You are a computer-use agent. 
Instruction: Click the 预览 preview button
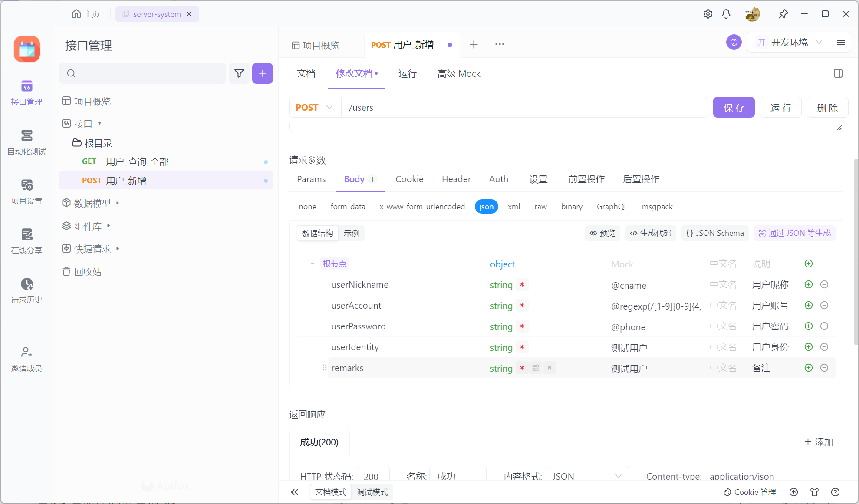pos(602,233)
